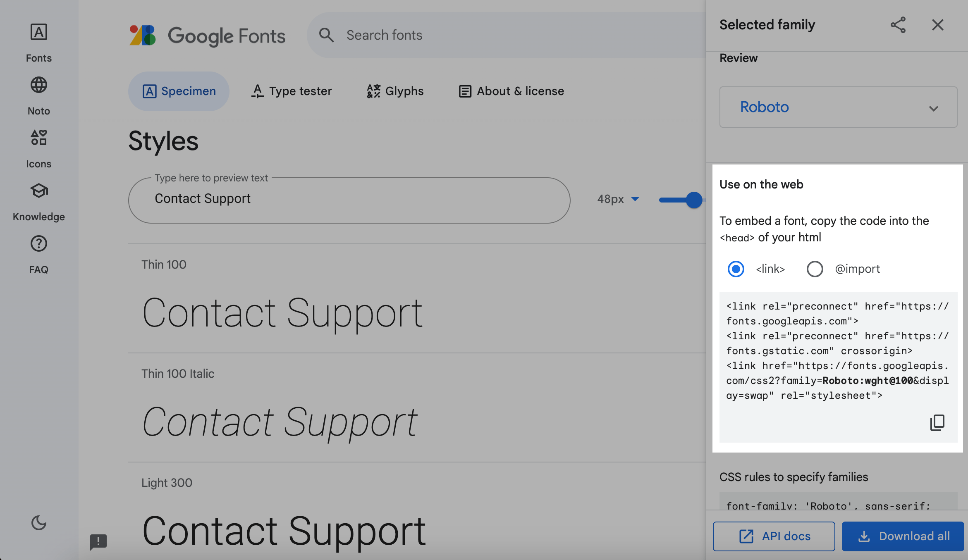Toggle dark mode with the moon icon

(39, 523)
